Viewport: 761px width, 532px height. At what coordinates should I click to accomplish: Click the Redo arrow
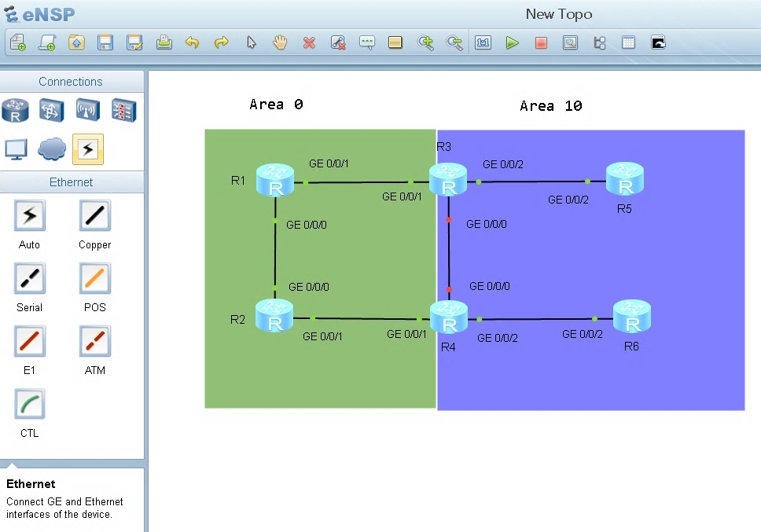tap(222, 42)
